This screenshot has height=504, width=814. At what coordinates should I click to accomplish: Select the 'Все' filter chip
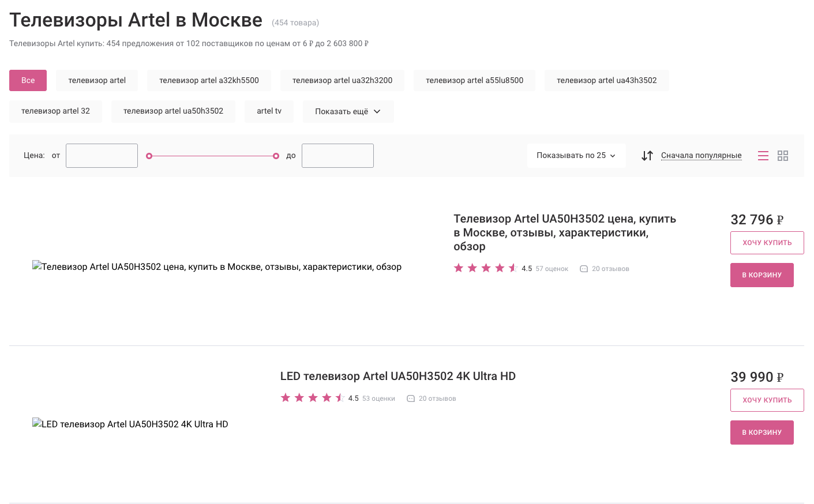[x=28, y=80]
